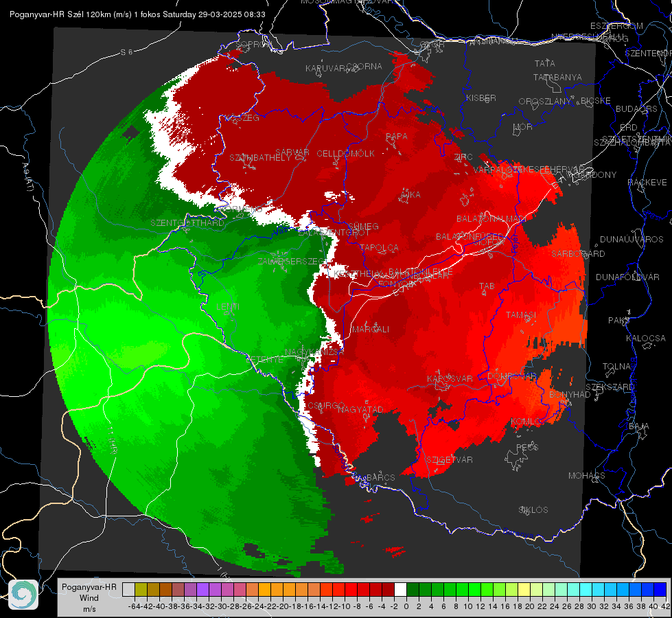
Task: Click the KOMLO city label
Action: pos(526,422)
